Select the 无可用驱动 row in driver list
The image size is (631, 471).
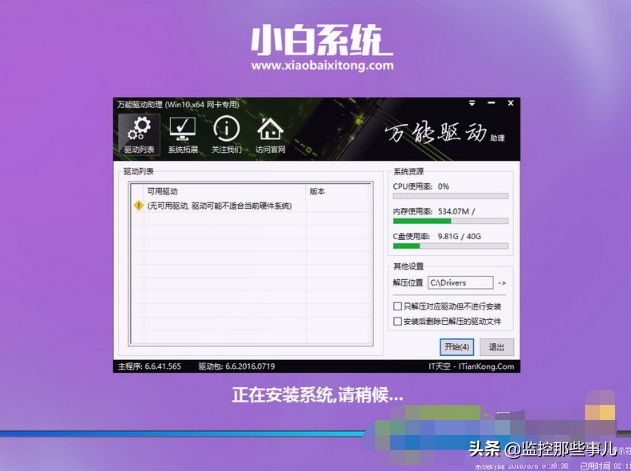click(250, 206)
